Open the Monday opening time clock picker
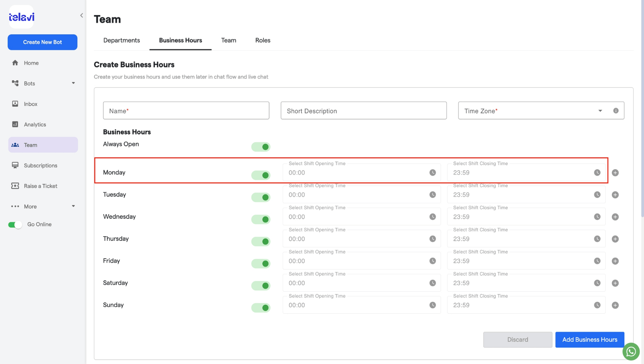The height and width of the screenshot is (364, 644). tap(433, 173)
